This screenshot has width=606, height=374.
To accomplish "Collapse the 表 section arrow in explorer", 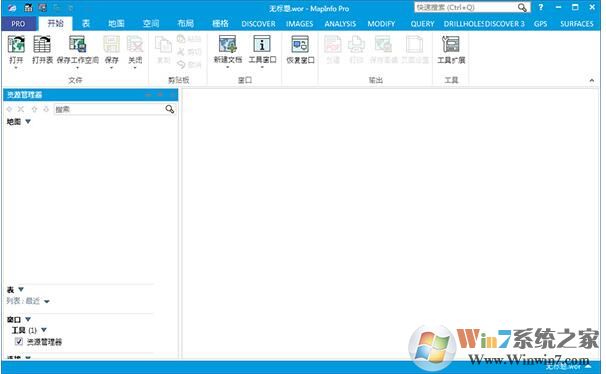I will [21, 289].
